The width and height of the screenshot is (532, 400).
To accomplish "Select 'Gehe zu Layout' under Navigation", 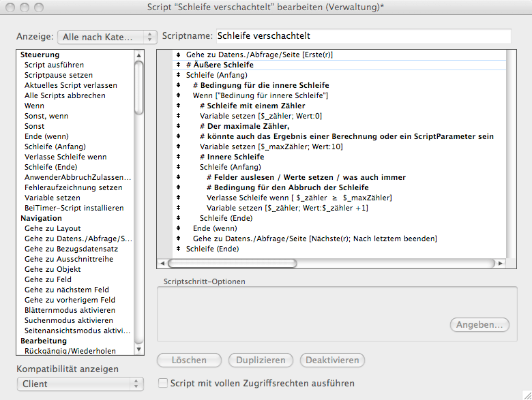I will coord(53,228).
